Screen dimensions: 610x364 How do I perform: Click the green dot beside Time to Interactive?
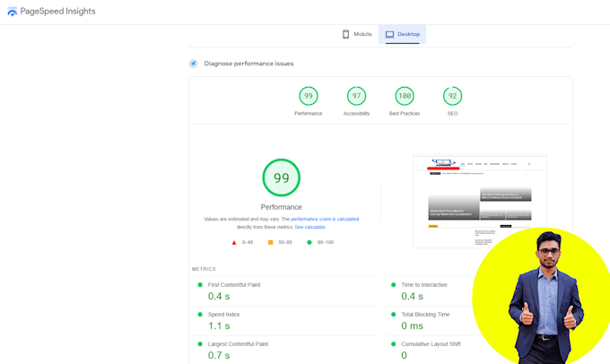pos(393,285)
